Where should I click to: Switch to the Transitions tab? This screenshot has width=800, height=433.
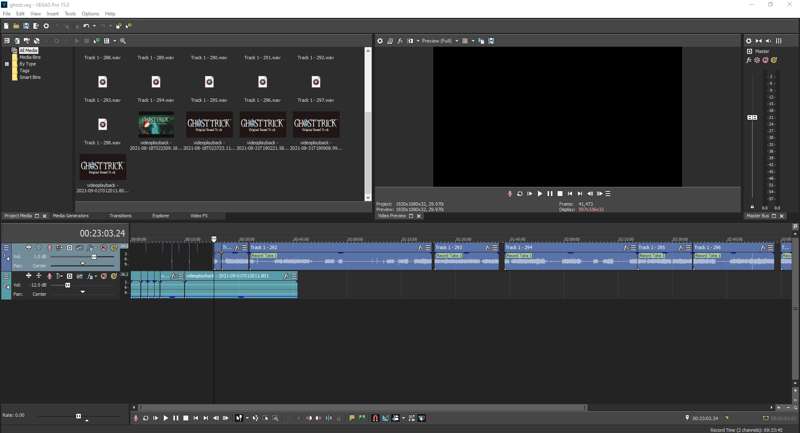coord(120,216)
